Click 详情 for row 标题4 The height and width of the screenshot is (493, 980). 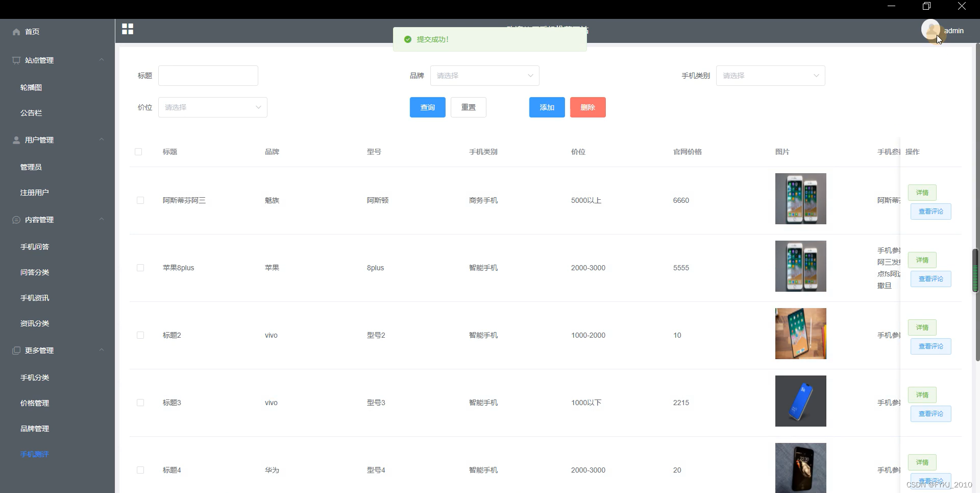pos(922,462)
